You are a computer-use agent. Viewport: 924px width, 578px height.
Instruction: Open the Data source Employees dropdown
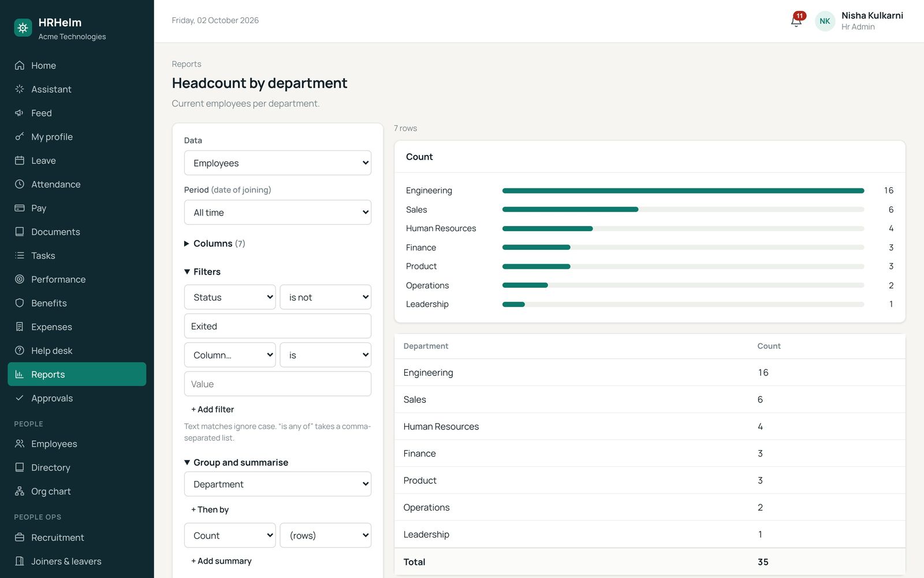coord(278,163)
